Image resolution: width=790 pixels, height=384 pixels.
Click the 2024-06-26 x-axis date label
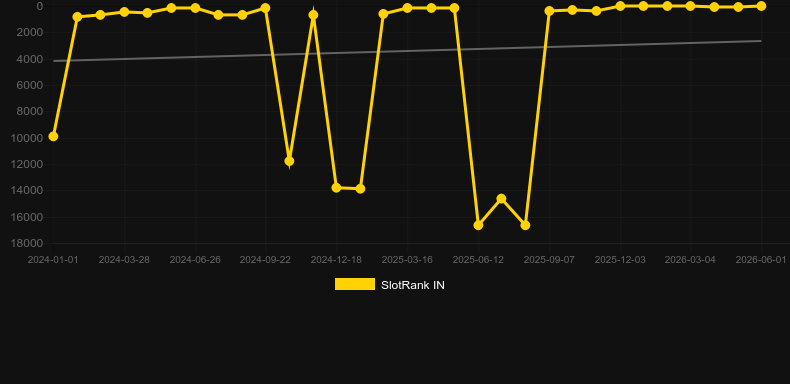195,260
